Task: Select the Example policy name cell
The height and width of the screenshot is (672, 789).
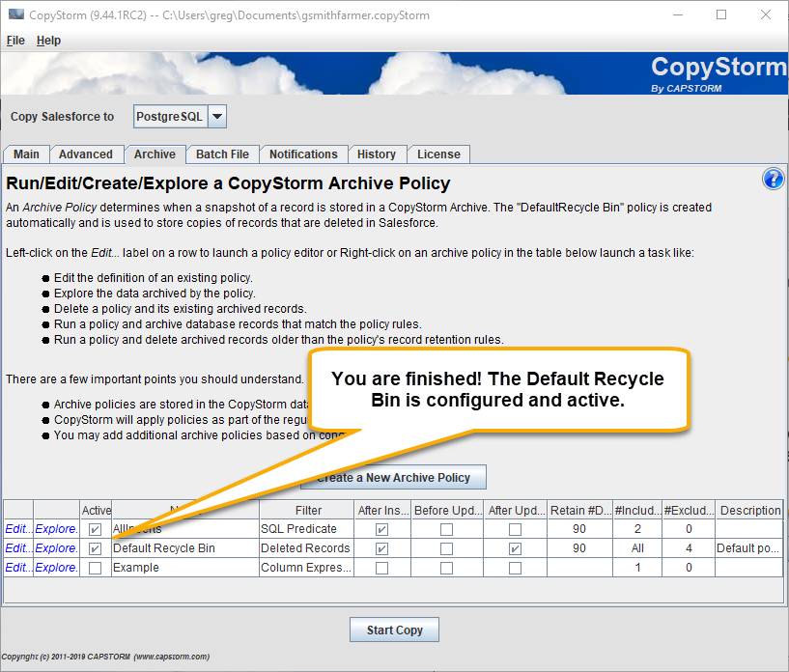Action: pos(185,568)
